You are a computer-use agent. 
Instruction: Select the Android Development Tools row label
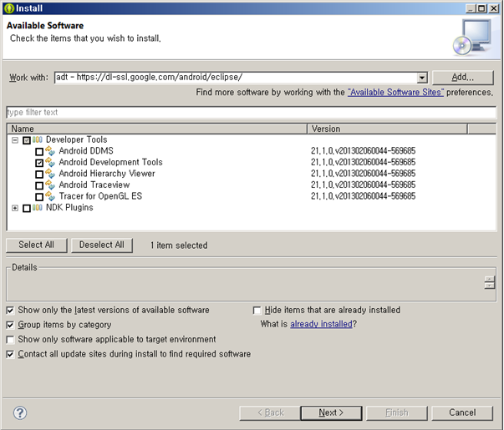click(x=110, y=162)
